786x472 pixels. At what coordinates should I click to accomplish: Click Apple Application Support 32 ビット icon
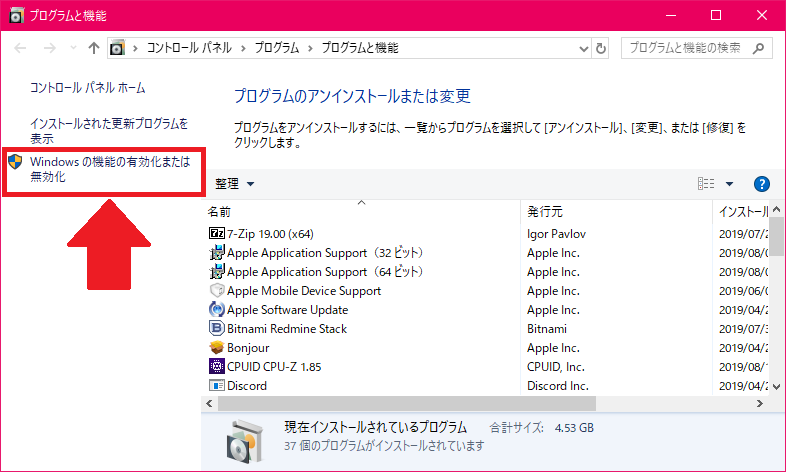[x=217, y=253]
